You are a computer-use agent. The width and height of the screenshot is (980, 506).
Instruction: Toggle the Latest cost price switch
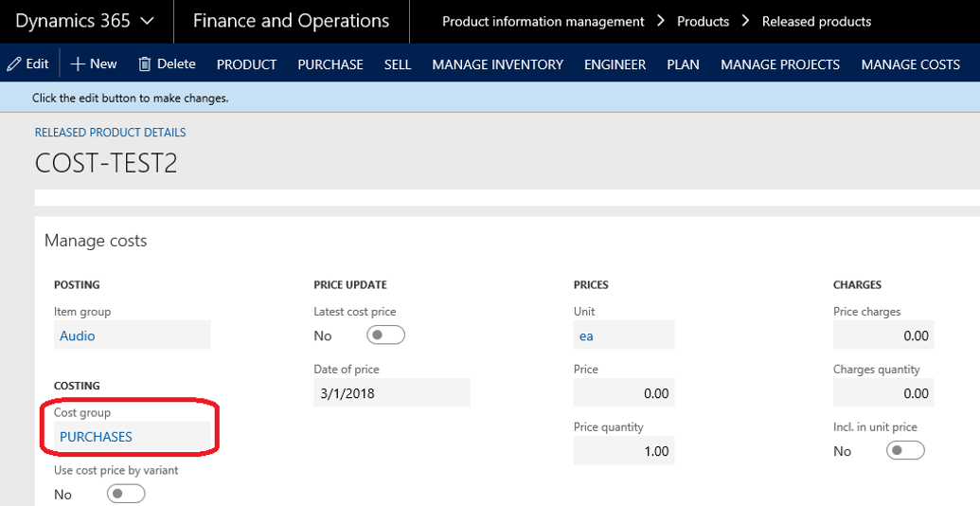point(385,335)
